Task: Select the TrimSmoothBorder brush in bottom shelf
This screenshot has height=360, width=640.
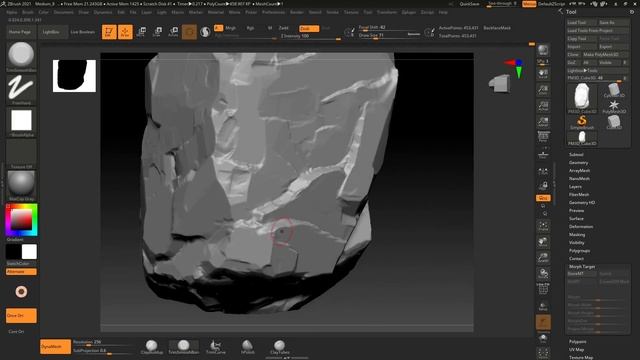Action: pyautogui.click(x=184, y=347)
